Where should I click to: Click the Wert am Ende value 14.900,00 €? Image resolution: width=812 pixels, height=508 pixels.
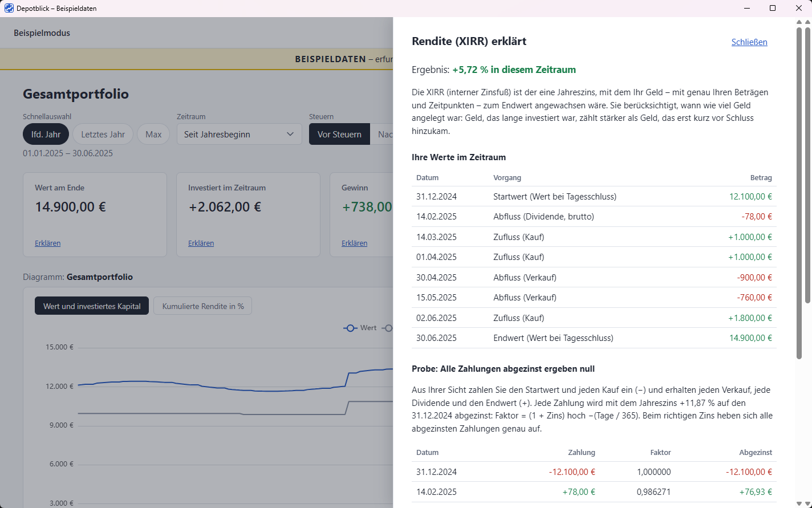click(71, 207)
